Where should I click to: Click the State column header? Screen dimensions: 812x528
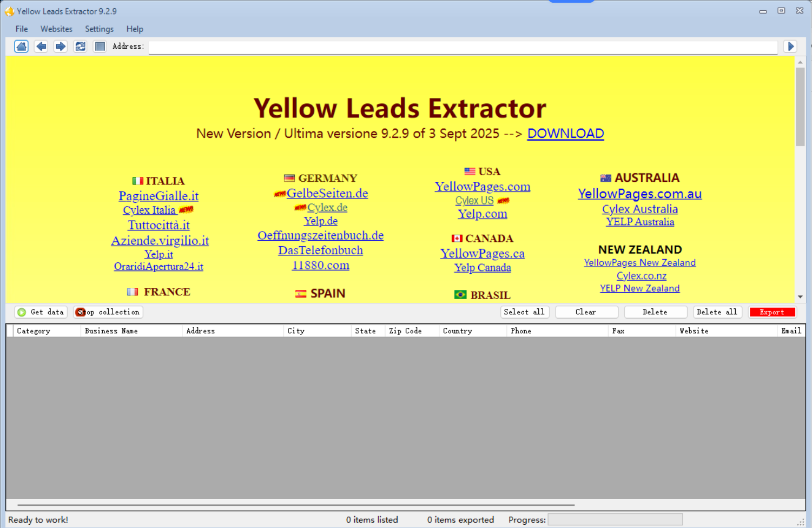click(368, 331)
